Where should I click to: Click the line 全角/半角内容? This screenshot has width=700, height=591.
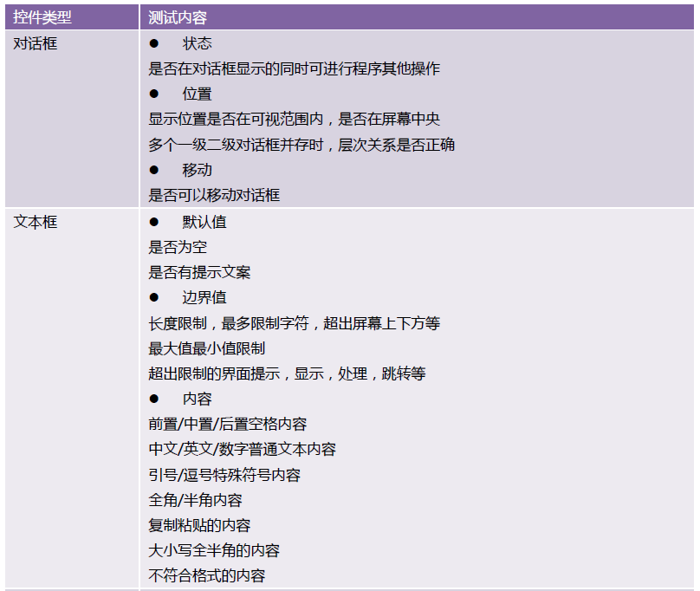[x=195, y=500]
